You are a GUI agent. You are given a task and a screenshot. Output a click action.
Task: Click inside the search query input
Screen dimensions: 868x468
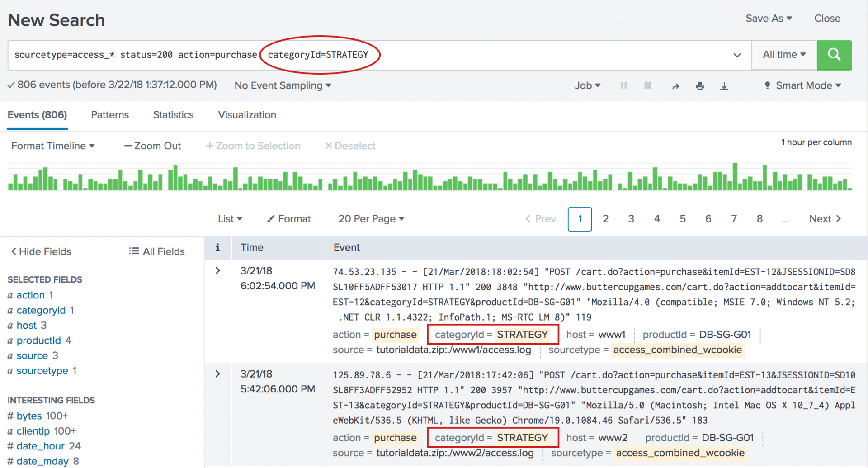542,55
